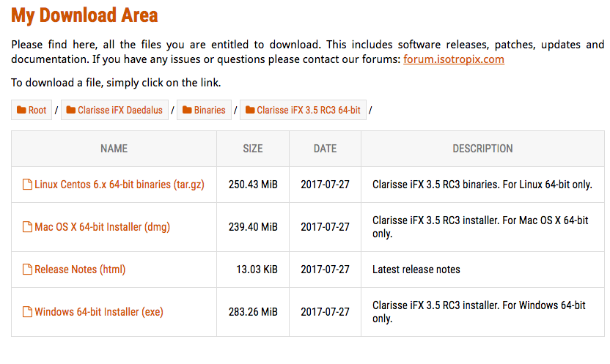Click file icon next to Mac OS X Installer
Screen dimensions: 610x364
coord(27,226)
